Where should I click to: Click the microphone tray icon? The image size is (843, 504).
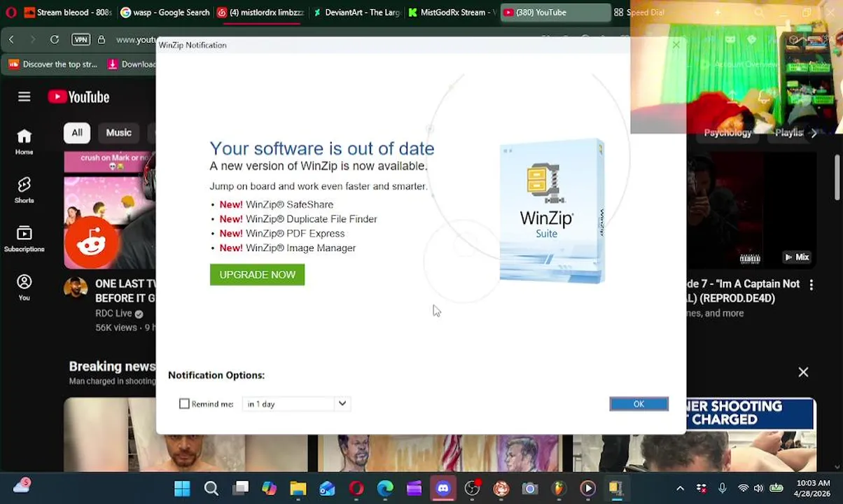tap(722, 488)
